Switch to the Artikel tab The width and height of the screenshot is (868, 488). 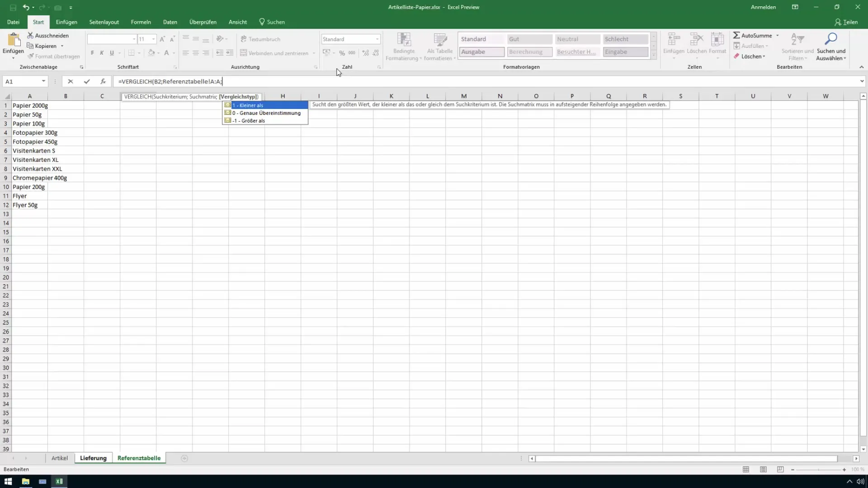click(59, 458)
